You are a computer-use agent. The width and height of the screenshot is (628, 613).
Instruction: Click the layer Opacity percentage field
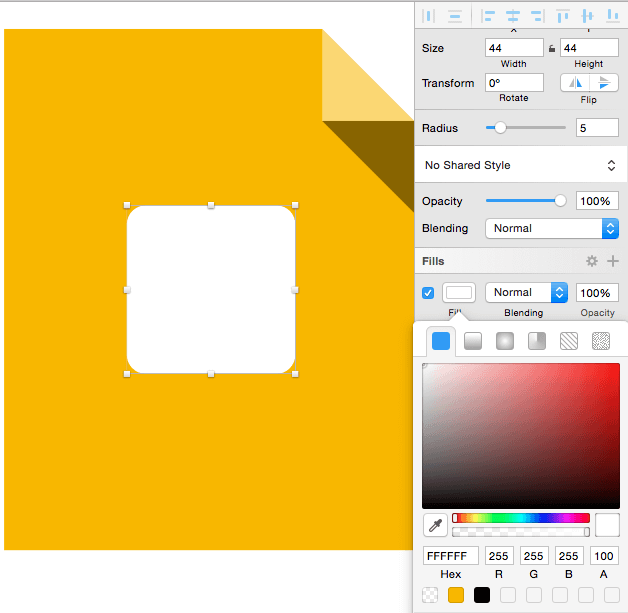coord(597,201)
